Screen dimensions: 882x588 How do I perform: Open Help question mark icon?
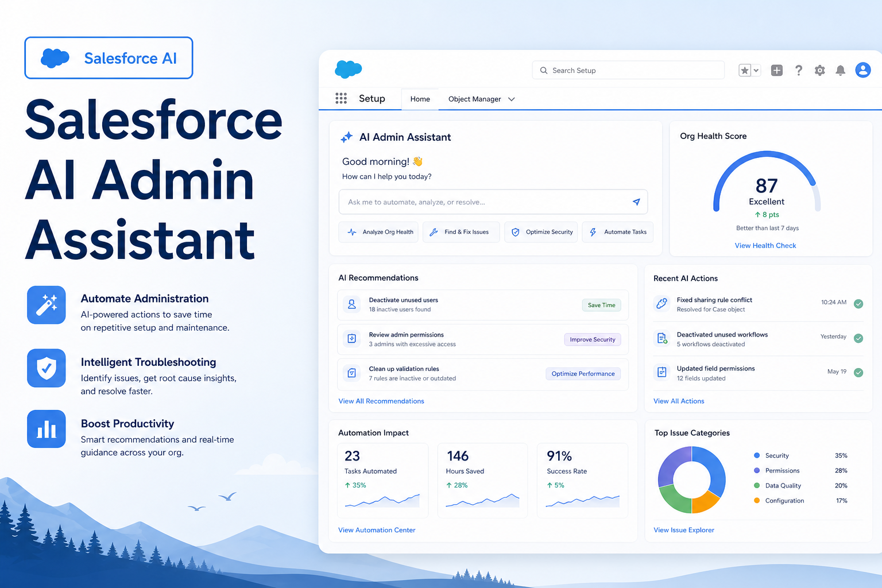pyautogui.click(x=799, y=70)
